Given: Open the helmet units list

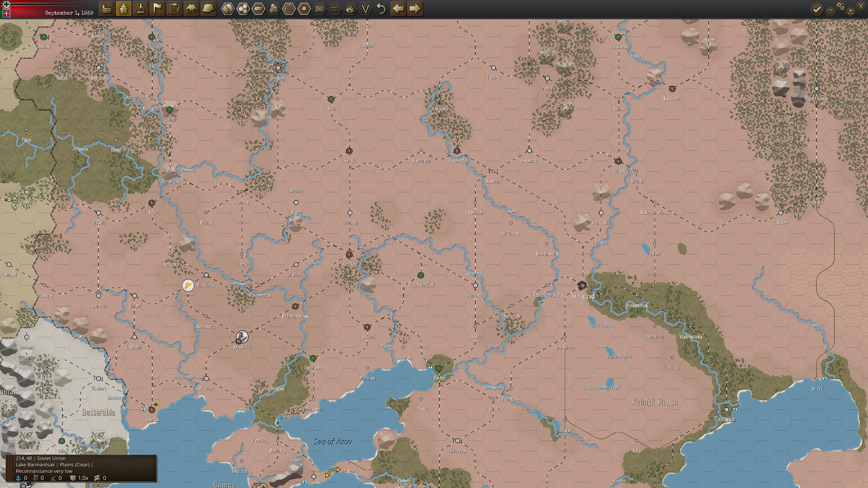Looking at the screenshot, I should coord(209,9).
